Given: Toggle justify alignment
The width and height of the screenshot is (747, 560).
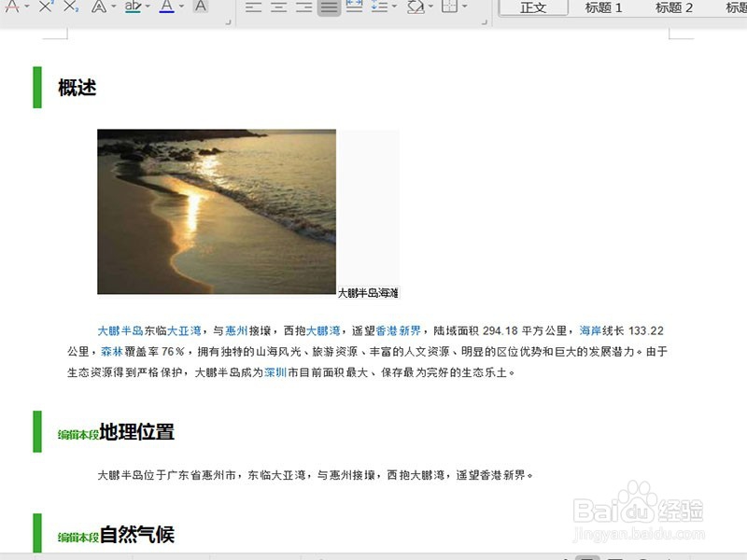Looking at the screenshot, I should click(x=330, y=7).
